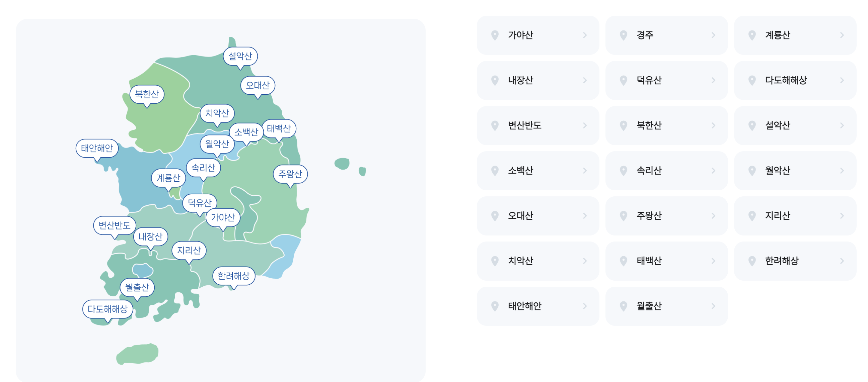
Task: Open the 태안해안 entry in the list
Action: tap(538, 306)
